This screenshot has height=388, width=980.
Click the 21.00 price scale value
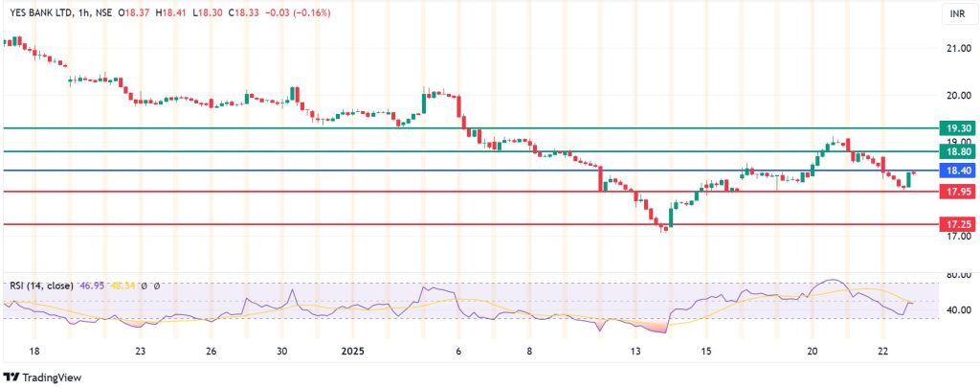tap(958, 48)
